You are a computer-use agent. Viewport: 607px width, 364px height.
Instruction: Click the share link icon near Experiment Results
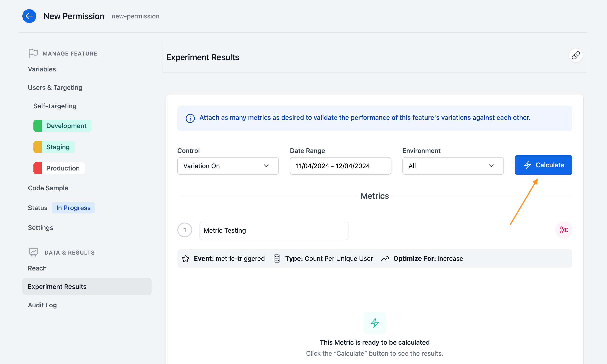click(576, 56)
